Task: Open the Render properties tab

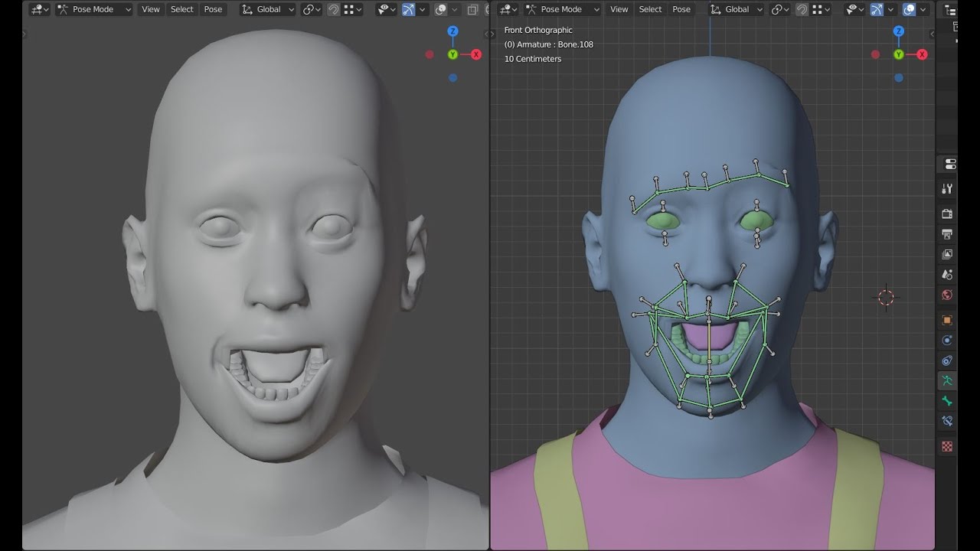Action: 947,214
